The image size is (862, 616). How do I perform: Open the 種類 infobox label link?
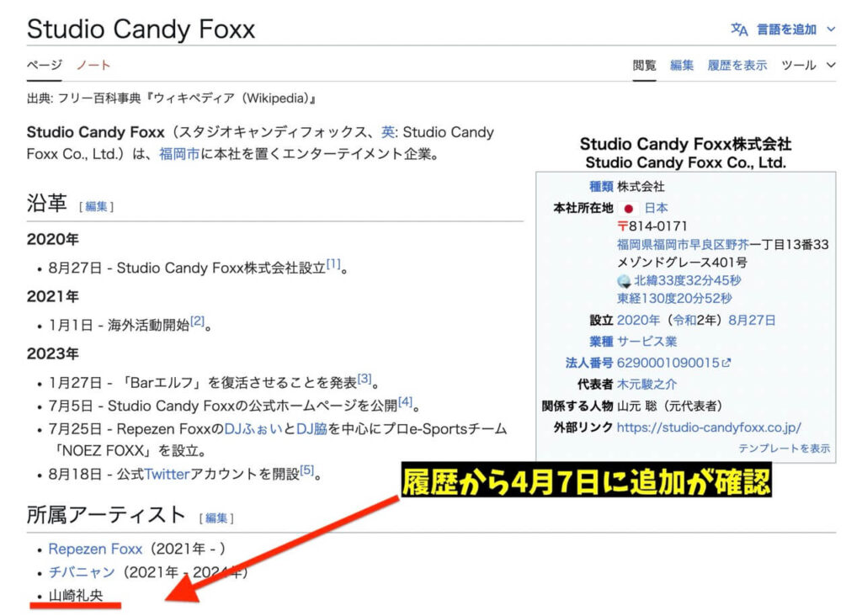(x=601, y=187)
